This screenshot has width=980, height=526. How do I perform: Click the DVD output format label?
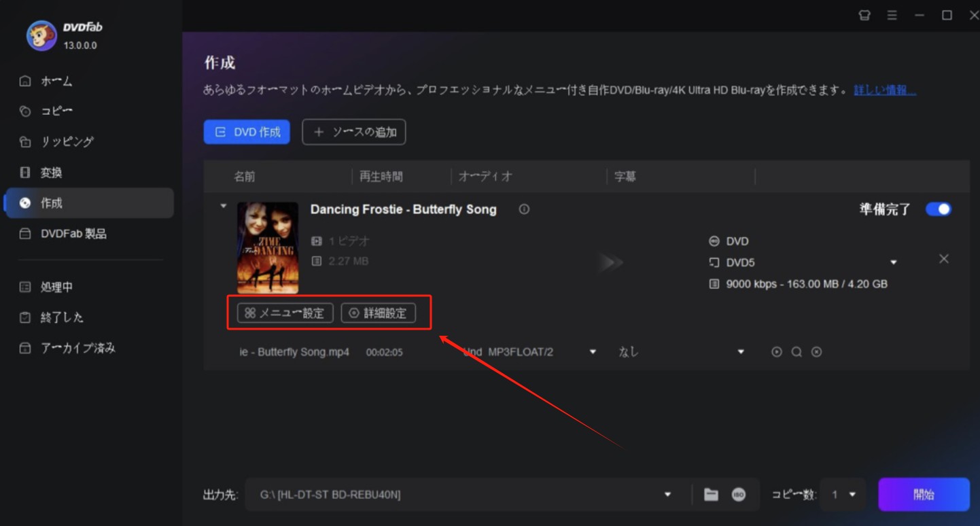point(737,241)
